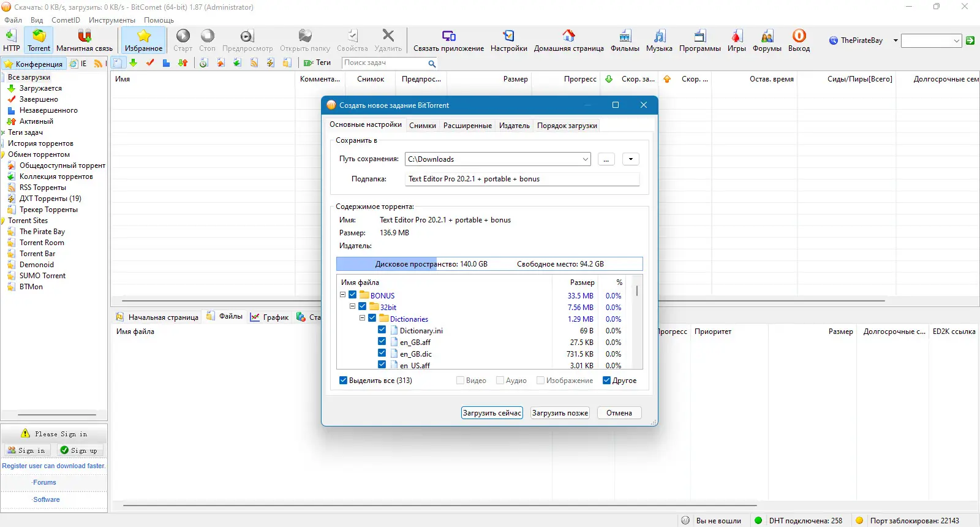
Task: Open the Torrent toolbar button
Action: (x=39, y=40)
